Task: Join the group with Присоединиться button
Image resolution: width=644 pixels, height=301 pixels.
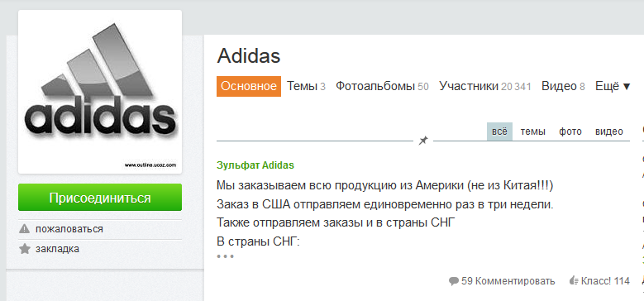Action: pyautogui.click(x=100, y=198)
